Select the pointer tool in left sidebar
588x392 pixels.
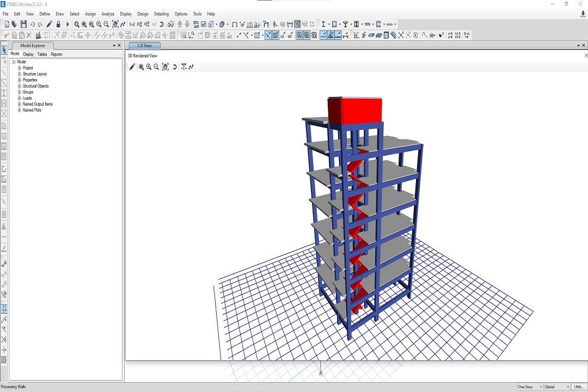coord(4,51)
